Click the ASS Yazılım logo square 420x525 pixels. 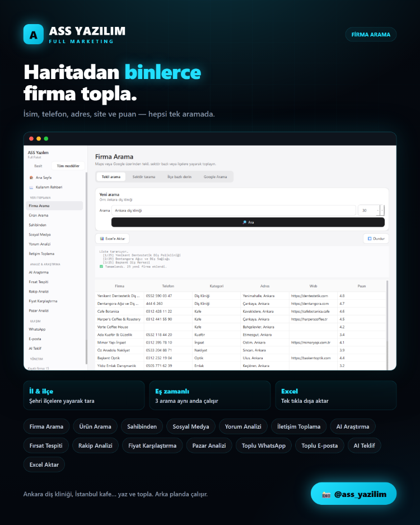point(34,34)
